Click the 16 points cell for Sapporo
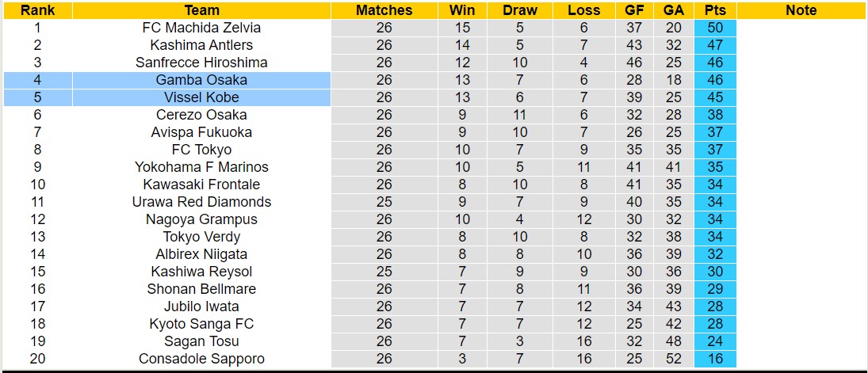The image size is (868, 373). click(x=715, y=359)
